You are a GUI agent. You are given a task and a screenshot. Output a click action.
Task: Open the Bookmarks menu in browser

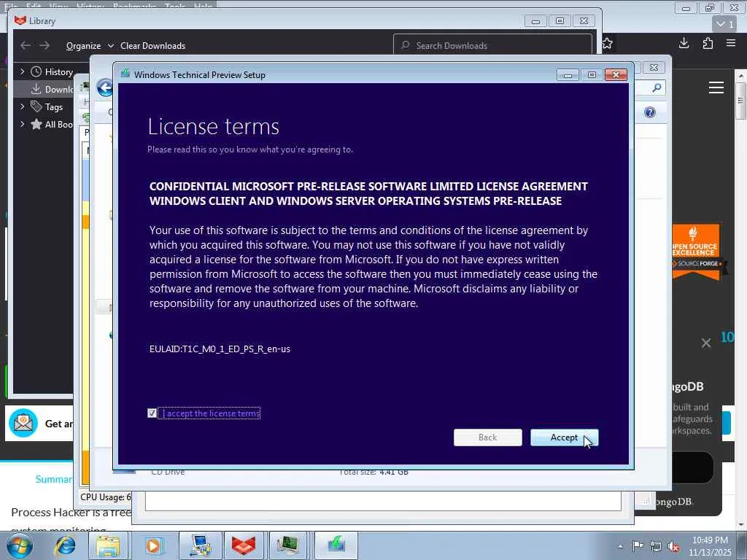pyautogui.click(x=134, y=5)
